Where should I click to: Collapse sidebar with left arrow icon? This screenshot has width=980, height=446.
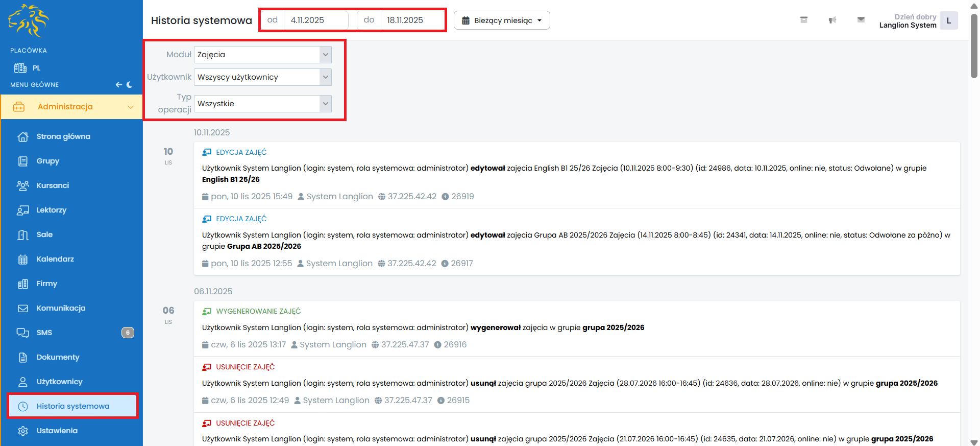point(118,85)
